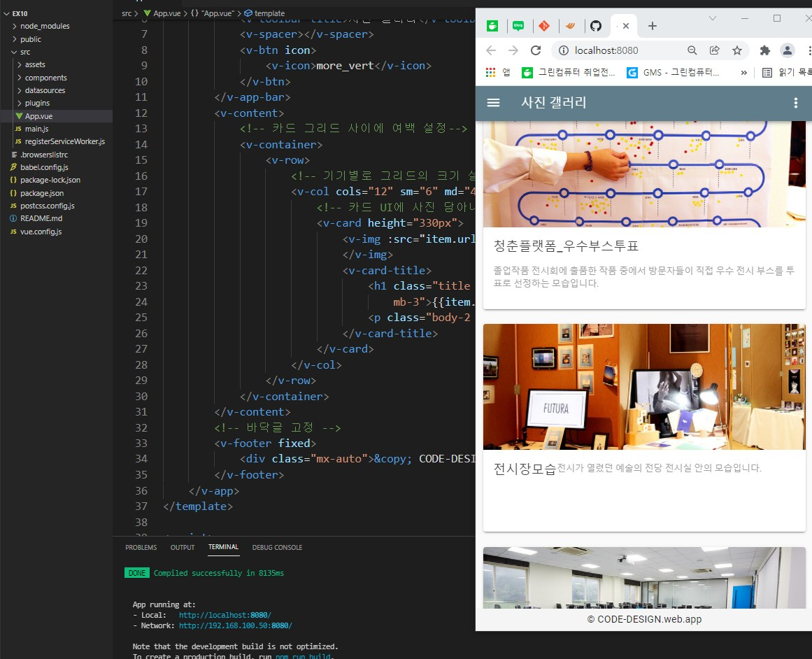
Task: Open the hamburger menu in gallery app bar
Action: 493,103
